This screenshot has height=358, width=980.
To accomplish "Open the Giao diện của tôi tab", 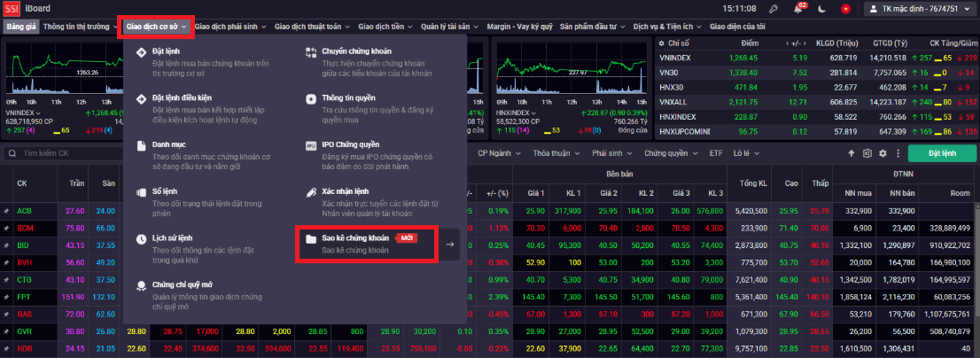I will pyautogui.click(x=737, y=27).
